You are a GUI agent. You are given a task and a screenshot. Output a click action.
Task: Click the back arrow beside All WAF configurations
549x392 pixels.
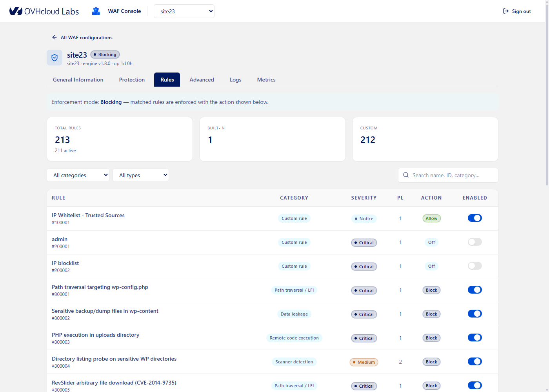[x=55, y=37]
